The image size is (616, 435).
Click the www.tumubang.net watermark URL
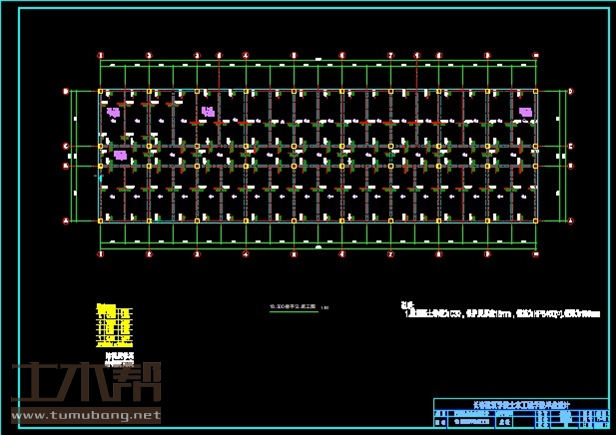click(x=85, y=415)
